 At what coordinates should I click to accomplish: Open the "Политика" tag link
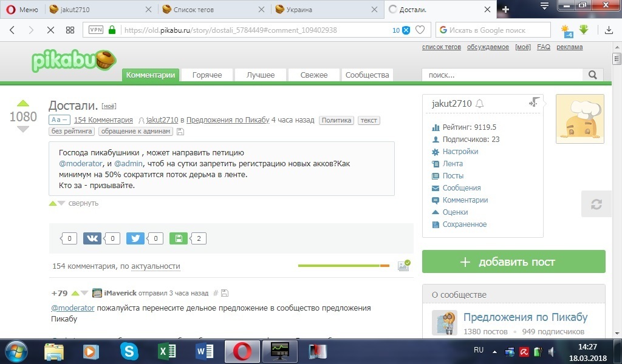tap(337, 120)
